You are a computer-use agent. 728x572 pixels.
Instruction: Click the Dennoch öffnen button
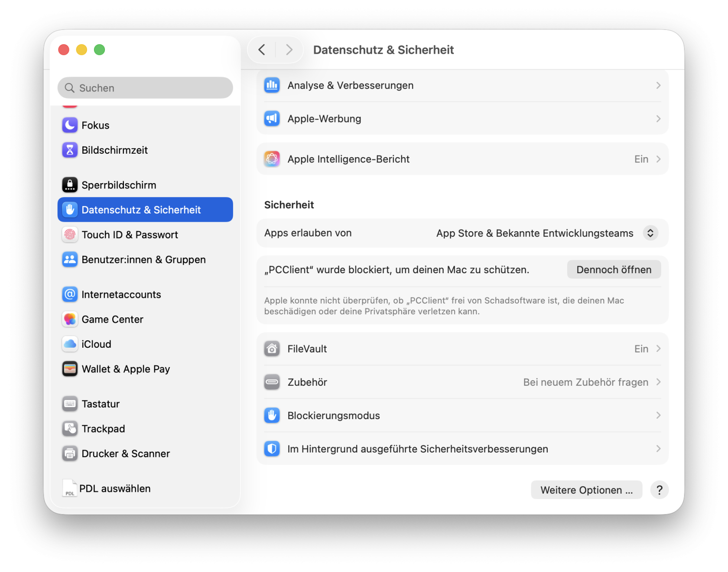coord(614,270)
